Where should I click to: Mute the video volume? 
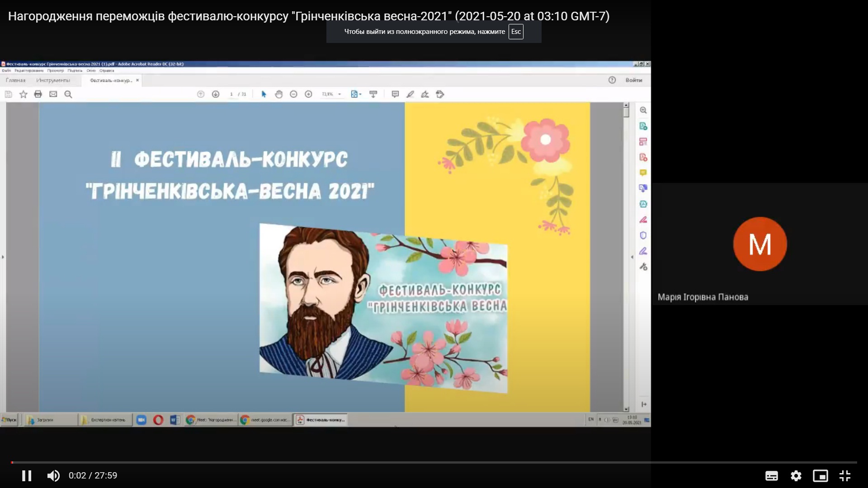tap(53, 475)
